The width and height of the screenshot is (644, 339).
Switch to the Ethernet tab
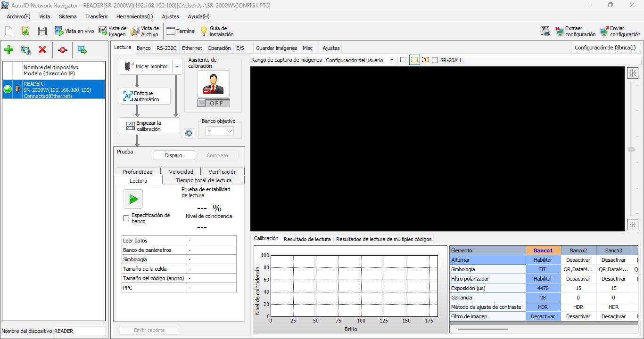click(192, 48)
